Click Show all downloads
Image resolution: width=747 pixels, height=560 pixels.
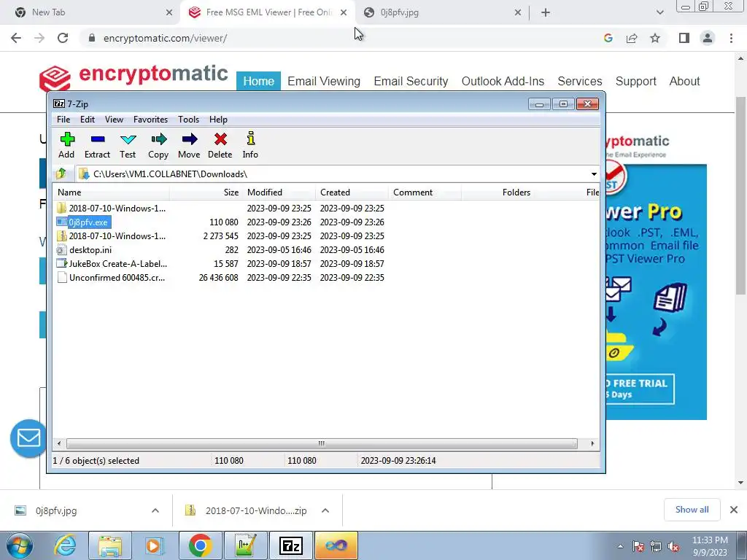pyautogui.click(x=692, y=510)
